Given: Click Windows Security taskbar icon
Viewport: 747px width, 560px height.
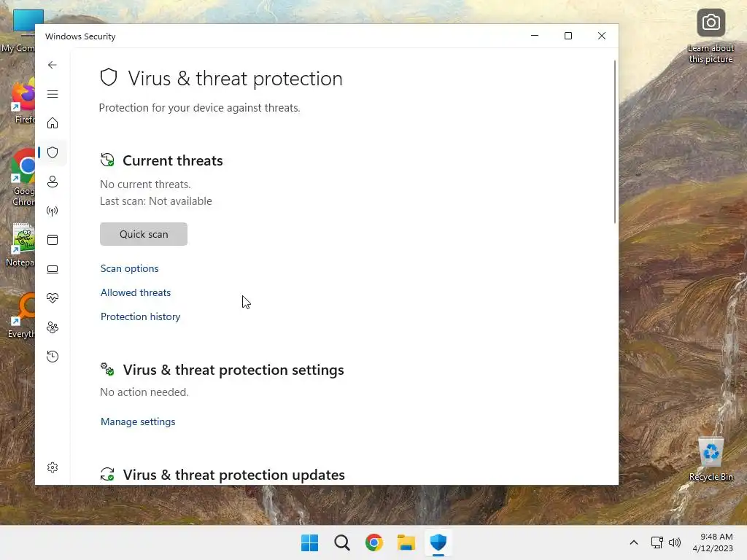Looking at the screenshot, I should click(438, 542).
